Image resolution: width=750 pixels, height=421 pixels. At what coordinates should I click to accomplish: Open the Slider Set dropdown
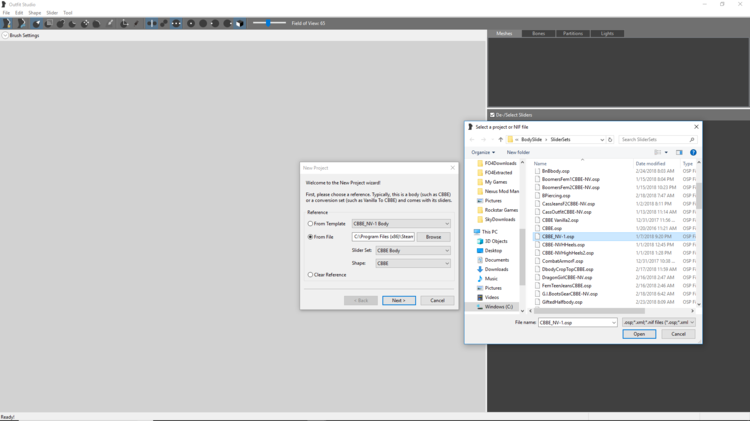413,250
